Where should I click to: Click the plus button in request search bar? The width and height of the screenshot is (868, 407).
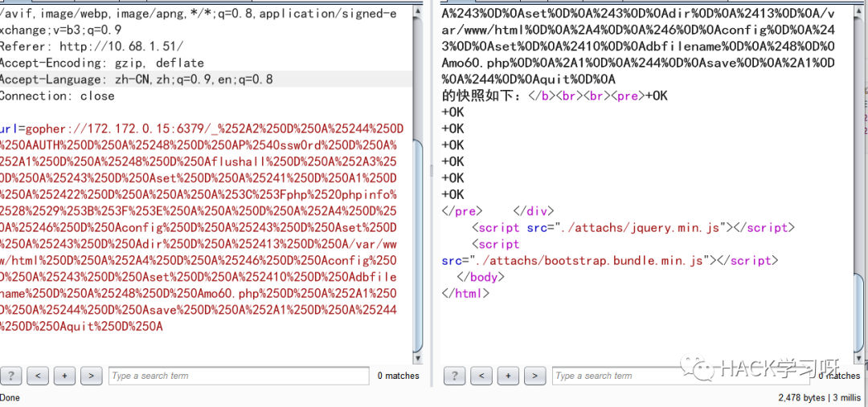[x=65, y=376]
